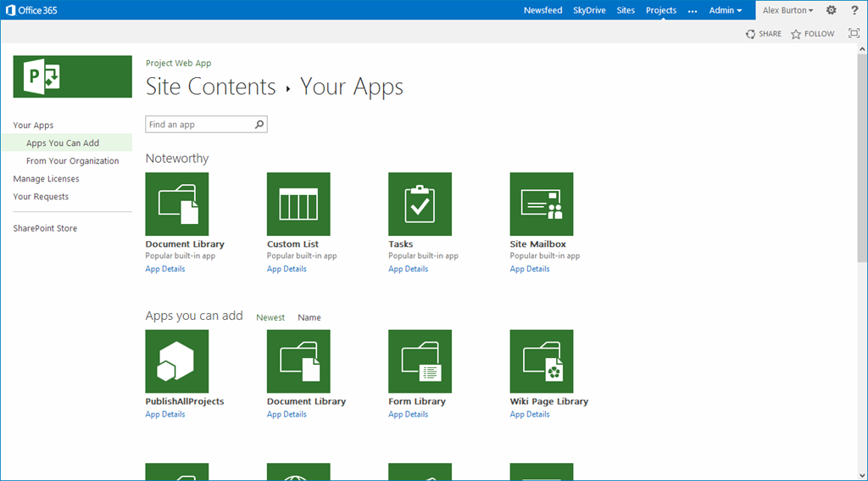Screen dimensions: 868x481
Task: Open App Details for Site Mailbox
Action: 530,269
